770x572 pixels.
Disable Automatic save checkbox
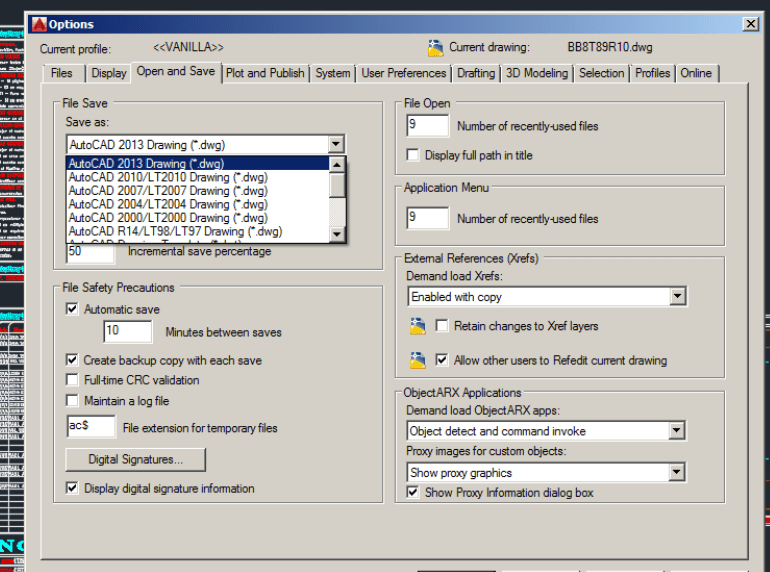point(72,309)
